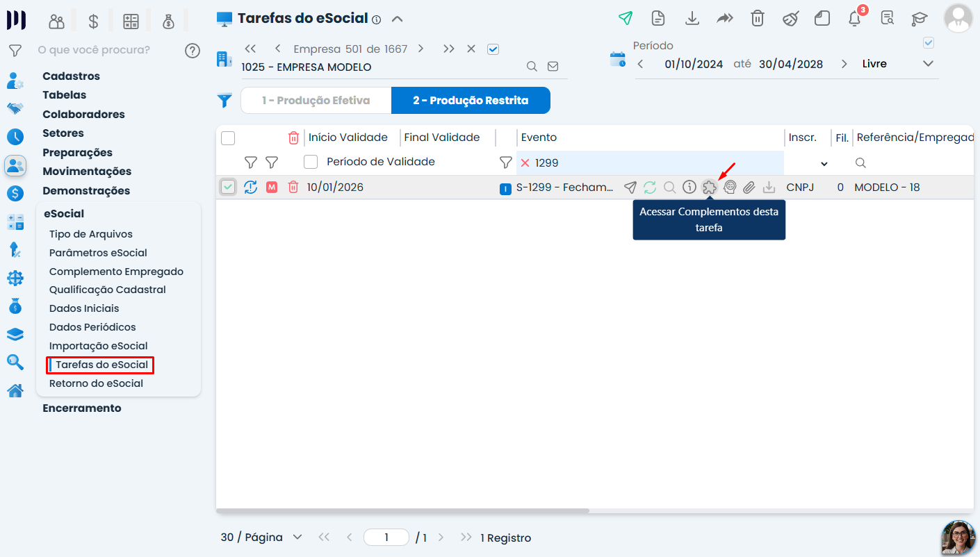Collapse the Tarefas do eSocial header chevron
This screenshot has width=980, height=557.
click(x=397, y=19)
